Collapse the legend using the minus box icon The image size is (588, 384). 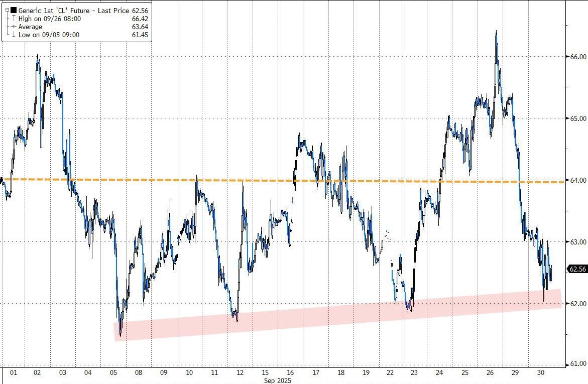tap(7, 11)
